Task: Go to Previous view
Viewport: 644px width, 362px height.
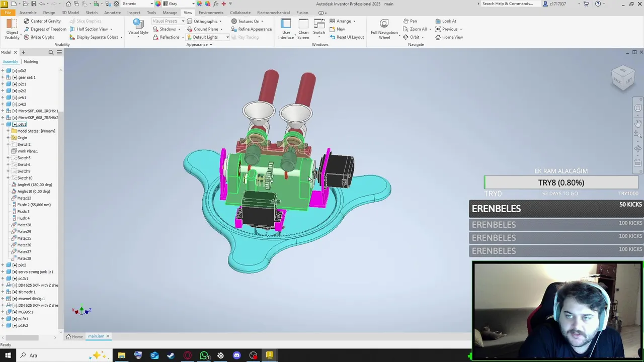Action: point(446,29)
